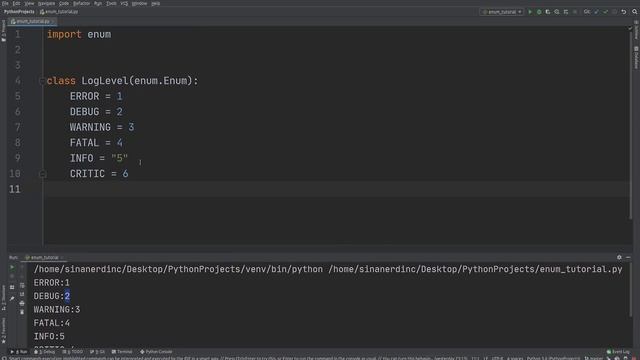Select enum_tutorial tab in Run panel
640x360 pixels.
pos(44,258)
